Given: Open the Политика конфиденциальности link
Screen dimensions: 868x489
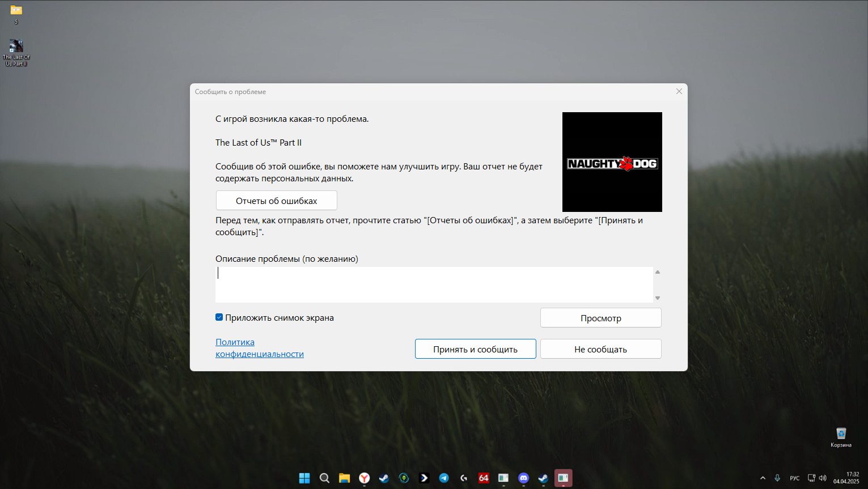Looking at the screenshot, I should [x=260, y=348].
